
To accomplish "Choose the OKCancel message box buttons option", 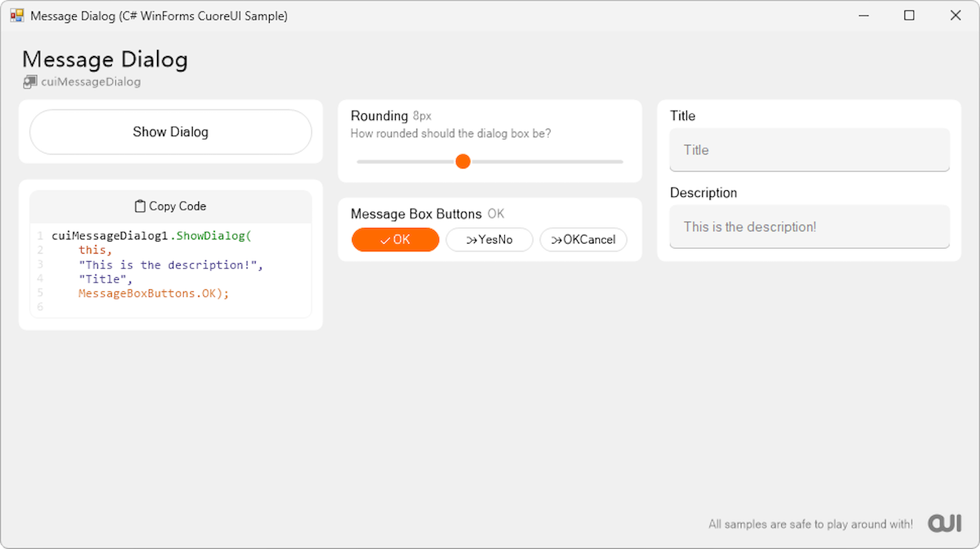I will coord(584,239).
